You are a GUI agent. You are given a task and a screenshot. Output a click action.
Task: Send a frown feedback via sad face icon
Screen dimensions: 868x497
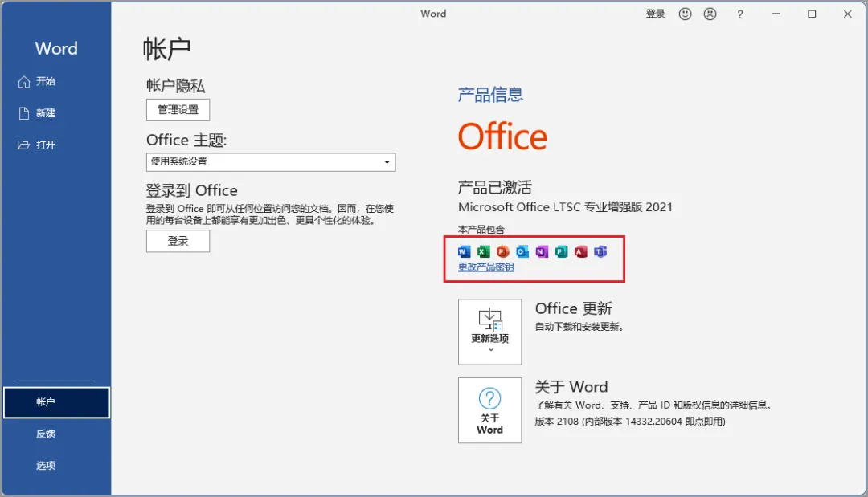tap(710, 14)
